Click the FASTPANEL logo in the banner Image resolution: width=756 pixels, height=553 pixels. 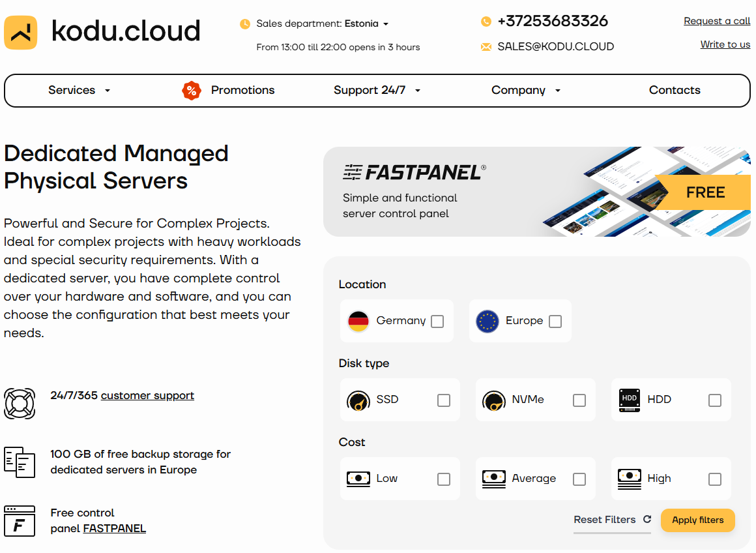point(414,172)
